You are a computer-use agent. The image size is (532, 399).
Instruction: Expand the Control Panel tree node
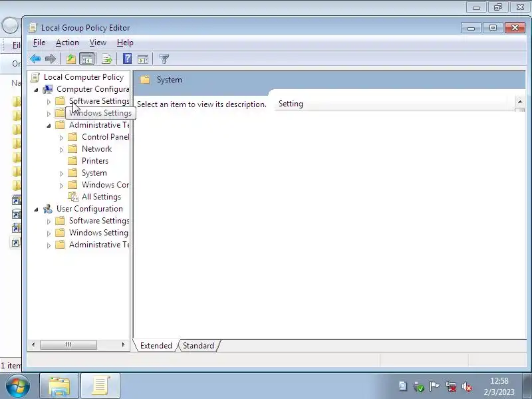(61, 138)
